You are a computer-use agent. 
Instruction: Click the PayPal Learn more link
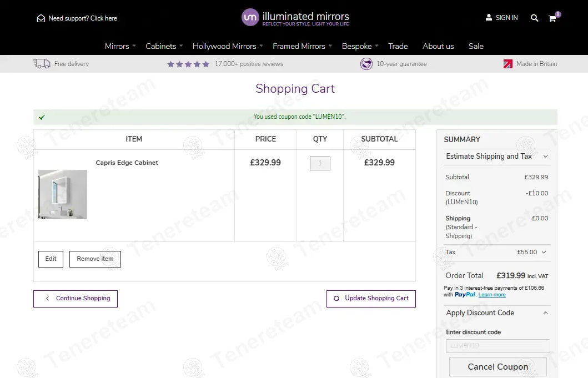492,295
